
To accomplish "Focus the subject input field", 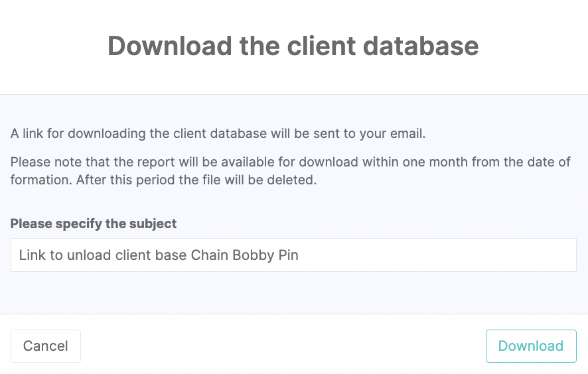I will 293,255.
